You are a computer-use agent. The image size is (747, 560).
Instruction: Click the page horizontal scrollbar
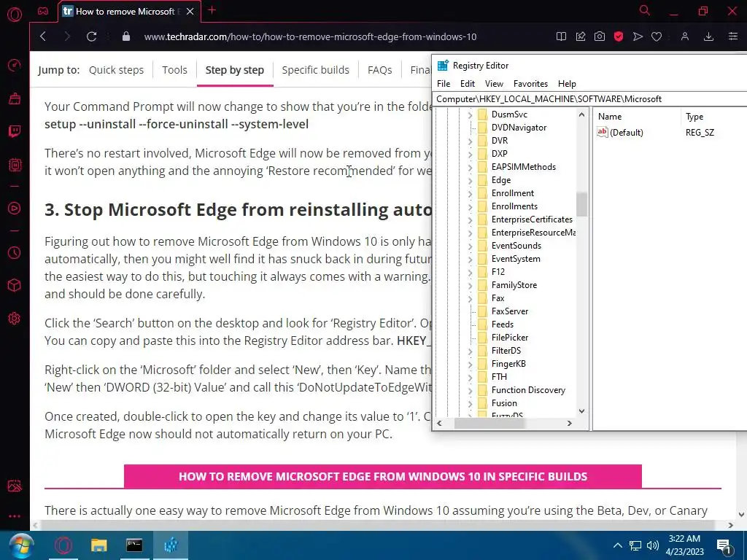378,525
